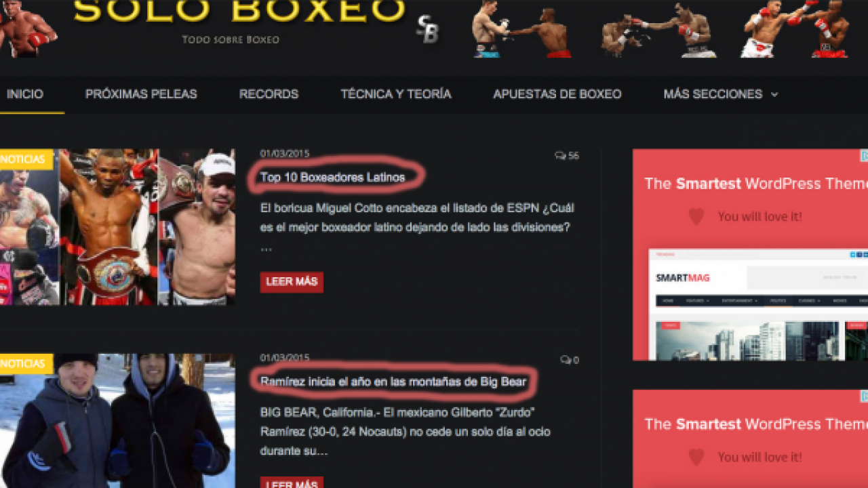Screen dimensions: 868x488
Task: Open the Ramírez Big Bear headline link
Action: coord(393,382)
